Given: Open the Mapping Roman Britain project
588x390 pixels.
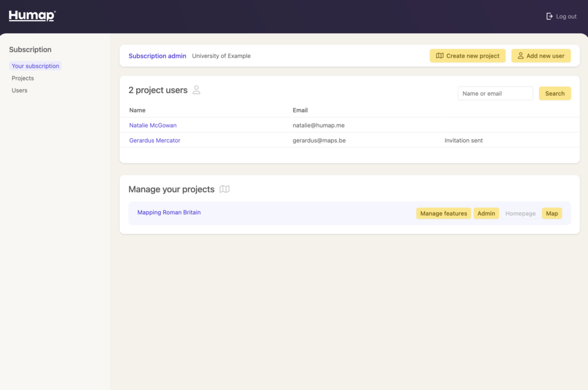Looking at the screenshot, I should (169, 213).
